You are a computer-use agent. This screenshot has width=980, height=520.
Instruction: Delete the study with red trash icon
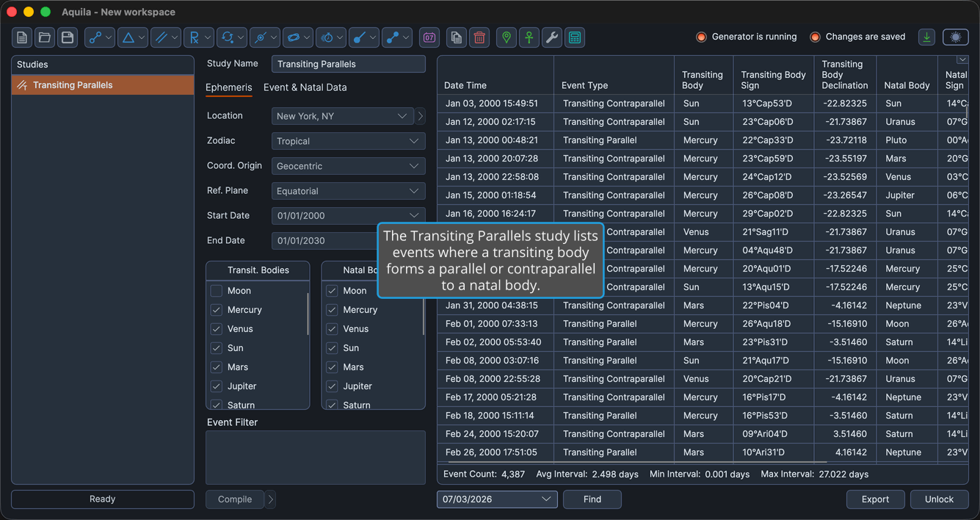(x=479, y=37)
